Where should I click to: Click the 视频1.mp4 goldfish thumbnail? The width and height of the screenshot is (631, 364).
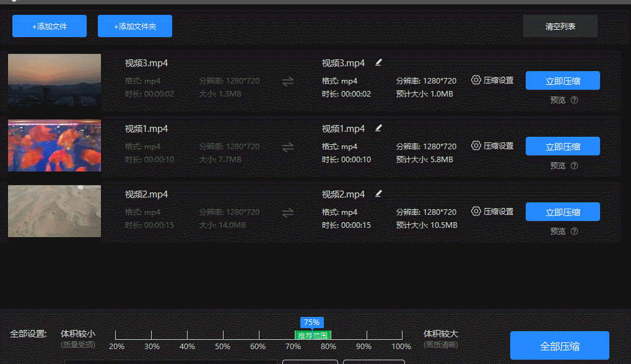click(x=54, y=145)
